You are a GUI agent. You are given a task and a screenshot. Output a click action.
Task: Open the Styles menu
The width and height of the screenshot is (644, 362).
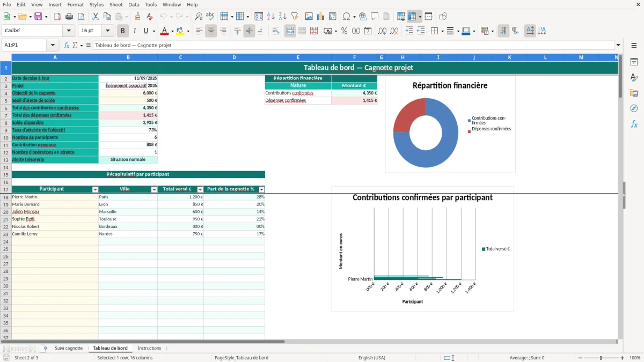(x=97, y=4)
